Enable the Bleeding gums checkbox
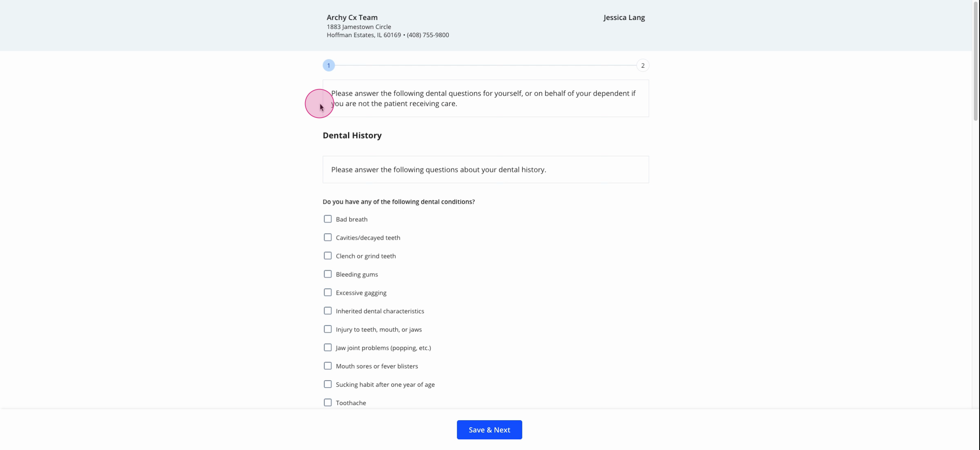The image size is (980, 450). coord(327,274)
